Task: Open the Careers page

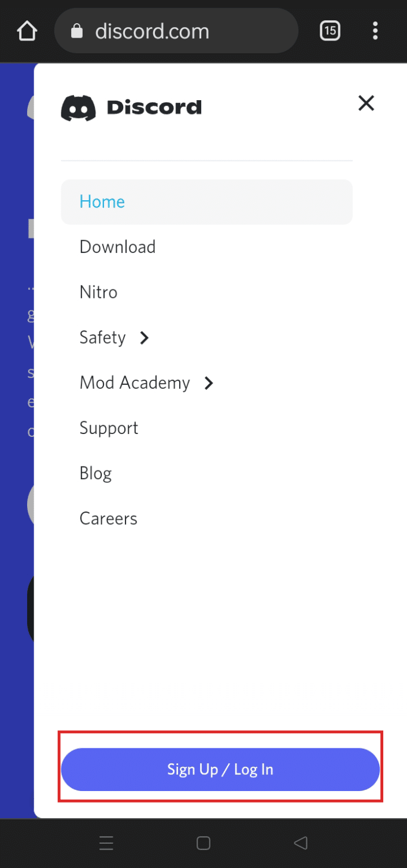Action: (x=108, y=518)
